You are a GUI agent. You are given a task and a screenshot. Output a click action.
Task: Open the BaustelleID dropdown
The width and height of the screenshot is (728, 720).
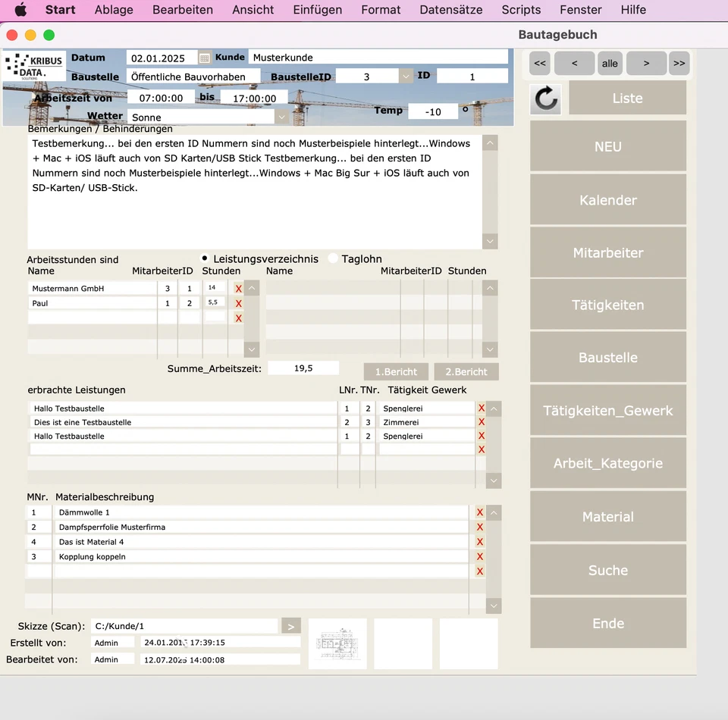[406, 76]
